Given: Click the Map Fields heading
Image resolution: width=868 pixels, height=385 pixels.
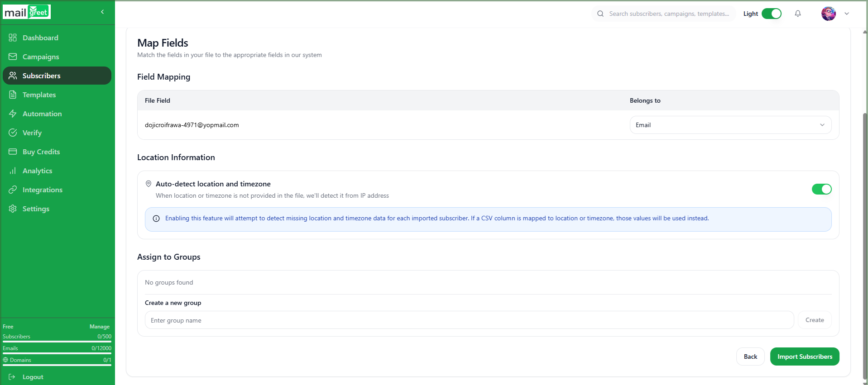Looking at the screenshot, I should click(163, 43).
